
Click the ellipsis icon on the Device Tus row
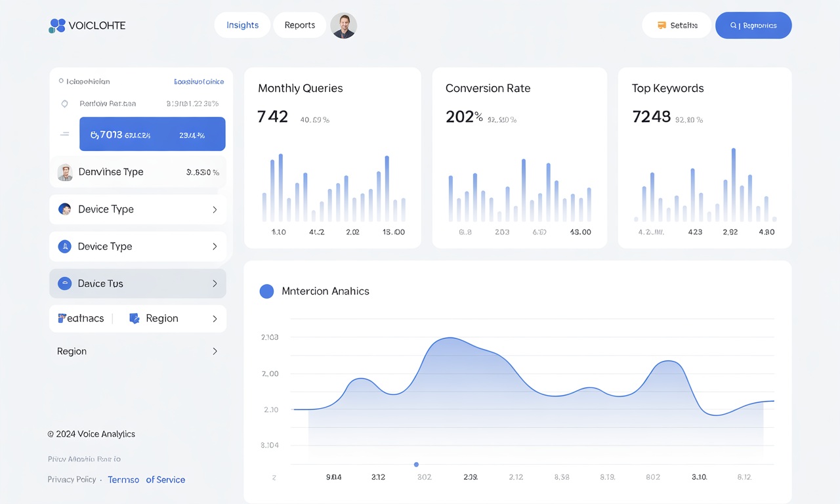(64, 283)
